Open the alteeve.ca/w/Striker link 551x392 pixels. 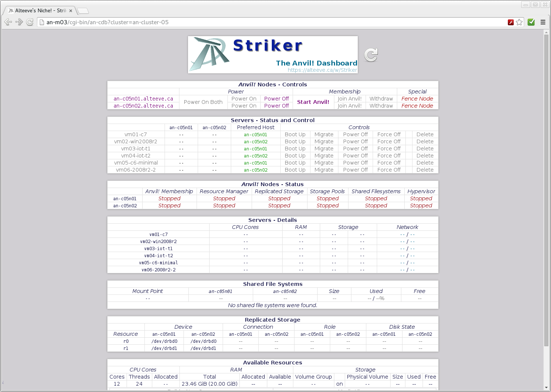[322, 70]
